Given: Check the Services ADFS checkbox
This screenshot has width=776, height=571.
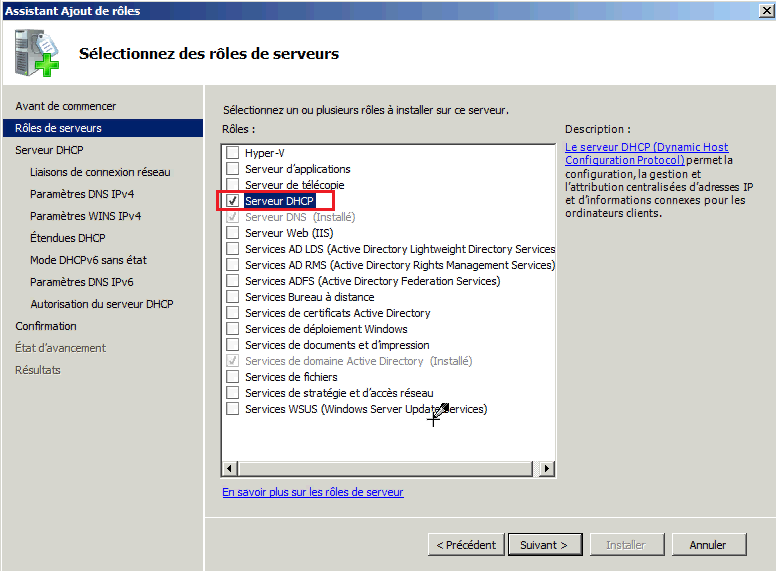Looking at the screenshot, I should [x=232, y=281].
